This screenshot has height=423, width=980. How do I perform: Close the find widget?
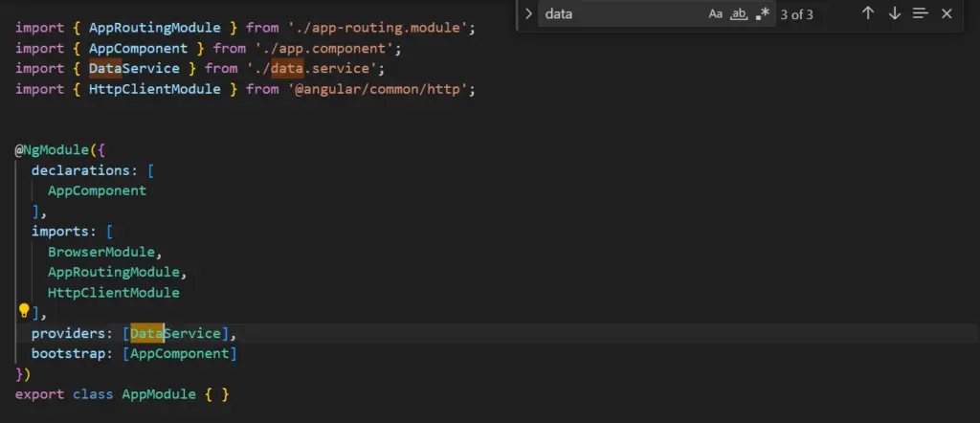pos(947,13)
